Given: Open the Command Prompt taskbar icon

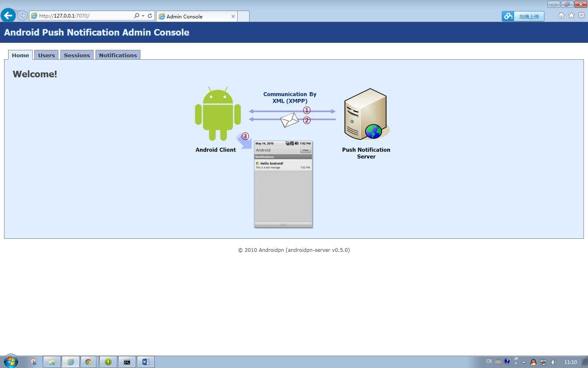Looking at the screenshot, I should point(127,362).
